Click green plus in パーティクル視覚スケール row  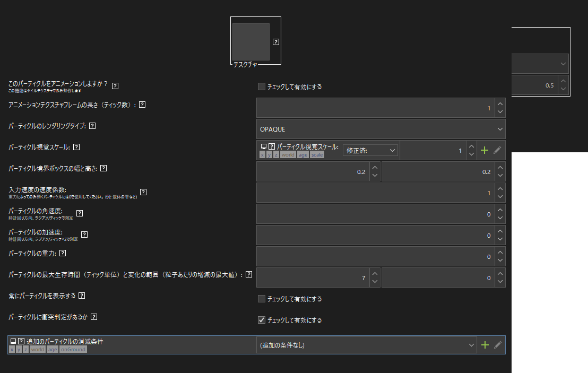coord(484,151)
